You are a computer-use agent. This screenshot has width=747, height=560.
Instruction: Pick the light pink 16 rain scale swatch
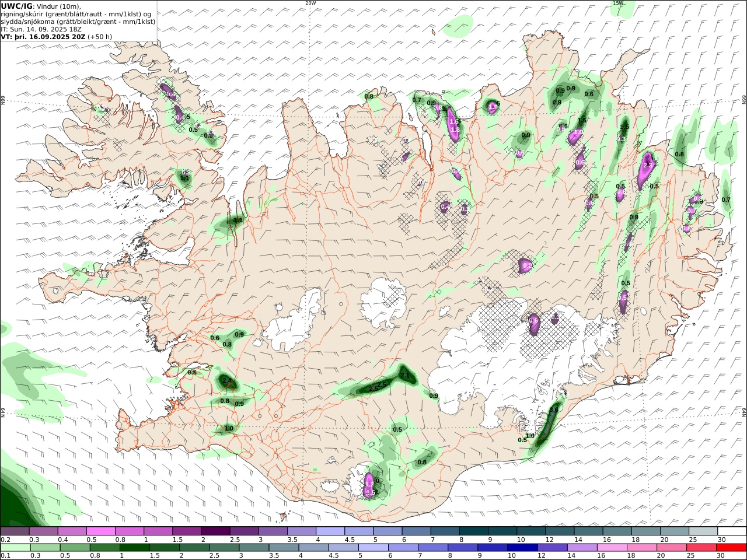612,548
